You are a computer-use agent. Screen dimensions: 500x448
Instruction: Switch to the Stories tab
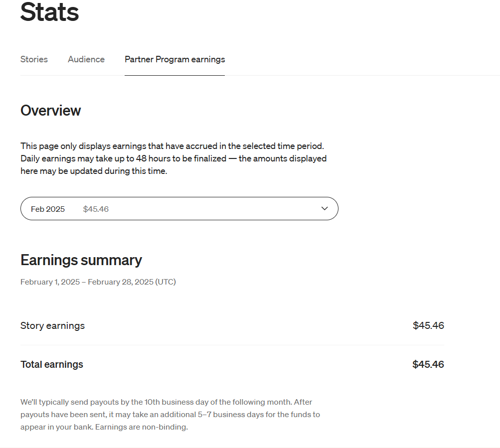tap(33, 59)
